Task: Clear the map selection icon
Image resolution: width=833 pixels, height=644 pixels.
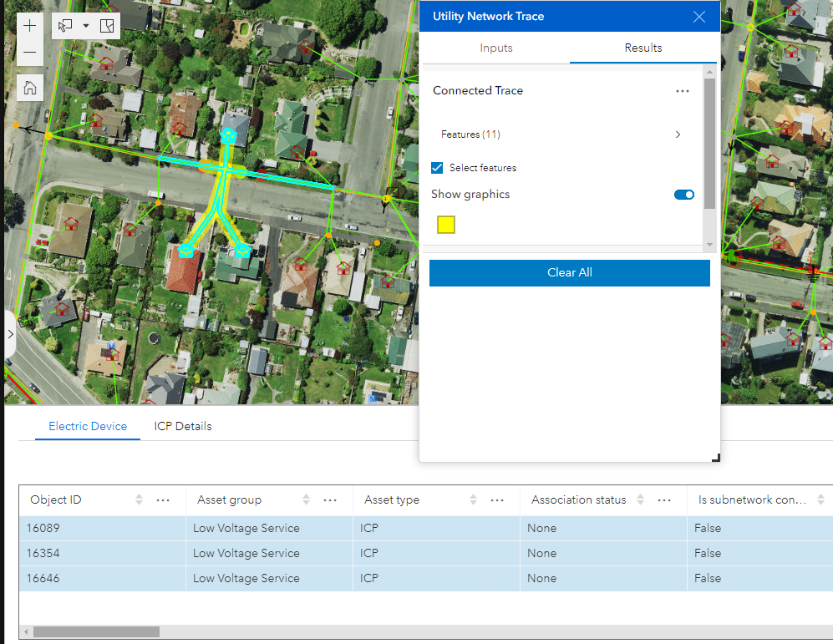Action: (107, 26)
